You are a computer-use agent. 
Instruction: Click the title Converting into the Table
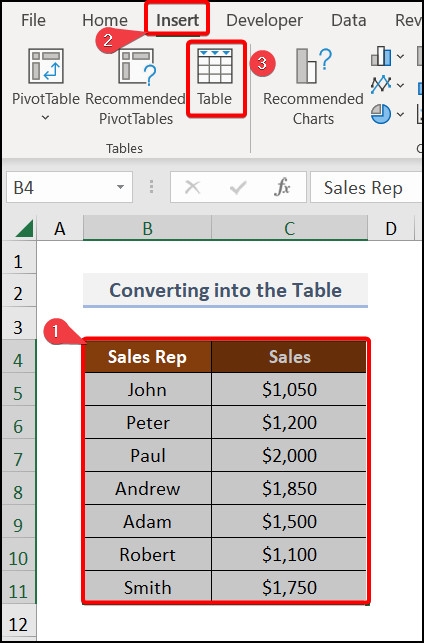pos(226,290)
